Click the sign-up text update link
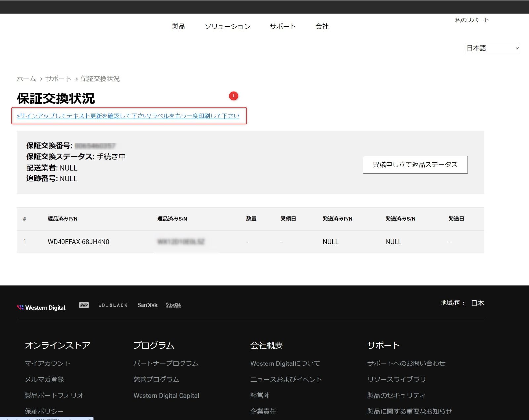 click(128, 116)
